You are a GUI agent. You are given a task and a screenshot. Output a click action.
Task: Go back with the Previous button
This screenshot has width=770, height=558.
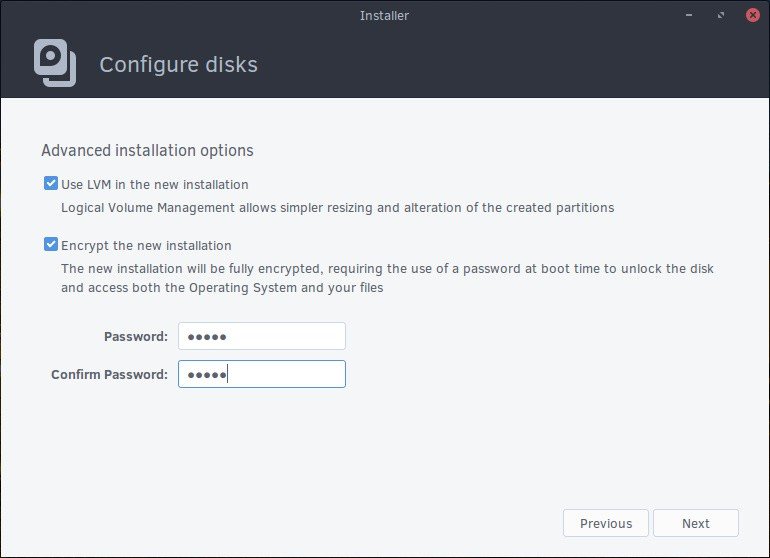pos(605,523)
